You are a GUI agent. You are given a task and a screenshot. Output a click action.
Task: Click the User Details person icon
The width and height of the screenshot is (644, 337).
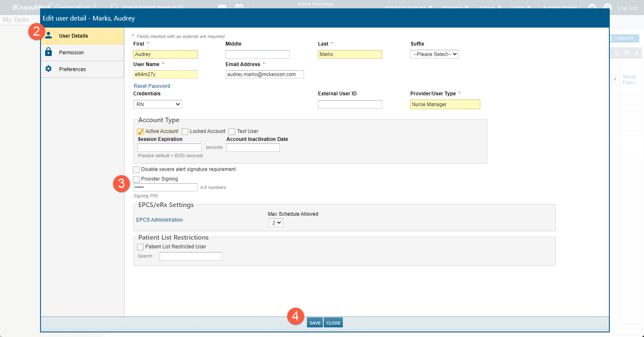(x=49, y=36)
